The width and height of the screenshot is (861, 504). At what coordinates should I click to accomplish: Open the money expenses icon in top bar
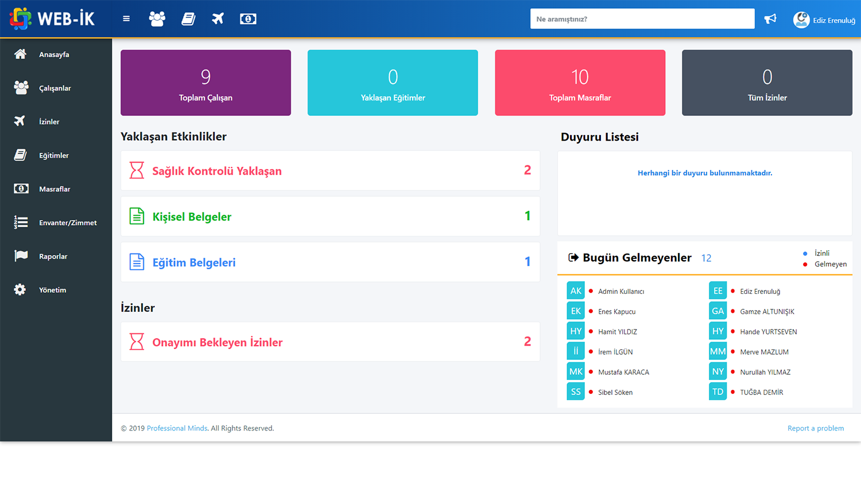248,19
